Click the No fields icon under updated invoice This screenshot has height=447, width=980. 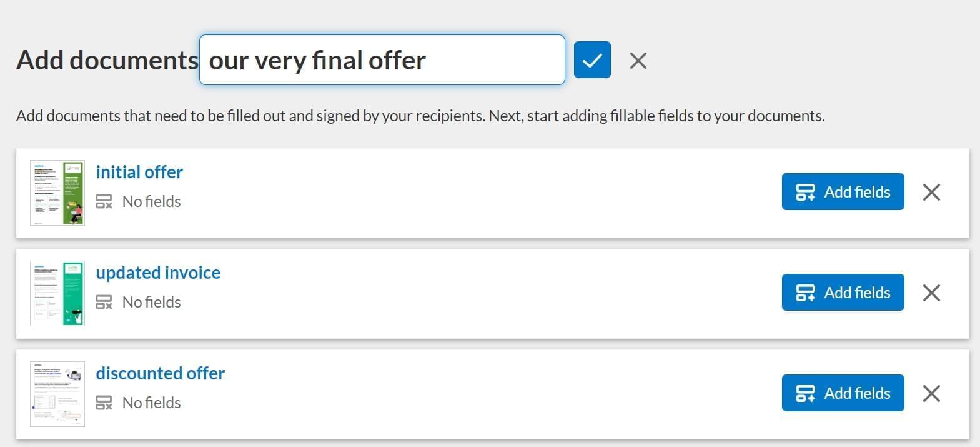[x=104, y=302]
